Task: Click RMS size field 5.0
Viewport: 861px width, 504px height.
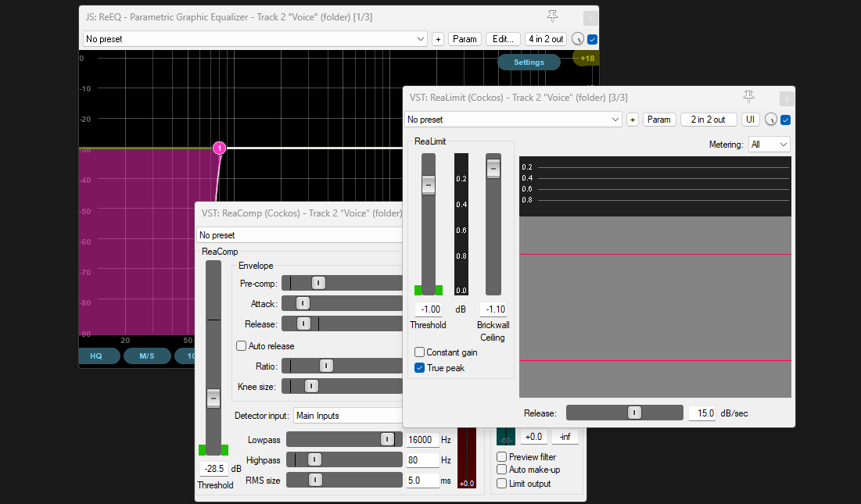Action: 423,481
